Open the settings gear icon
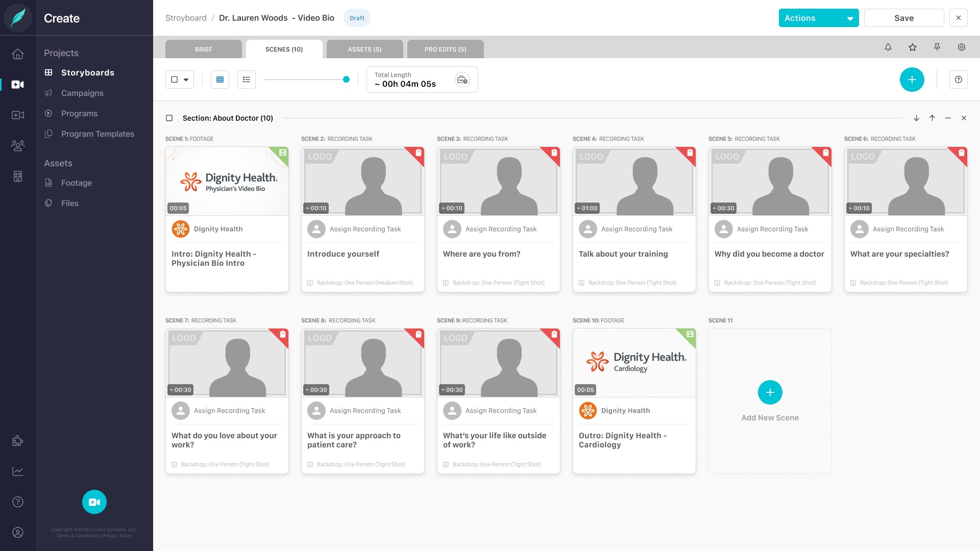Screen dimensions: 980x551 [x=962, y=47]
